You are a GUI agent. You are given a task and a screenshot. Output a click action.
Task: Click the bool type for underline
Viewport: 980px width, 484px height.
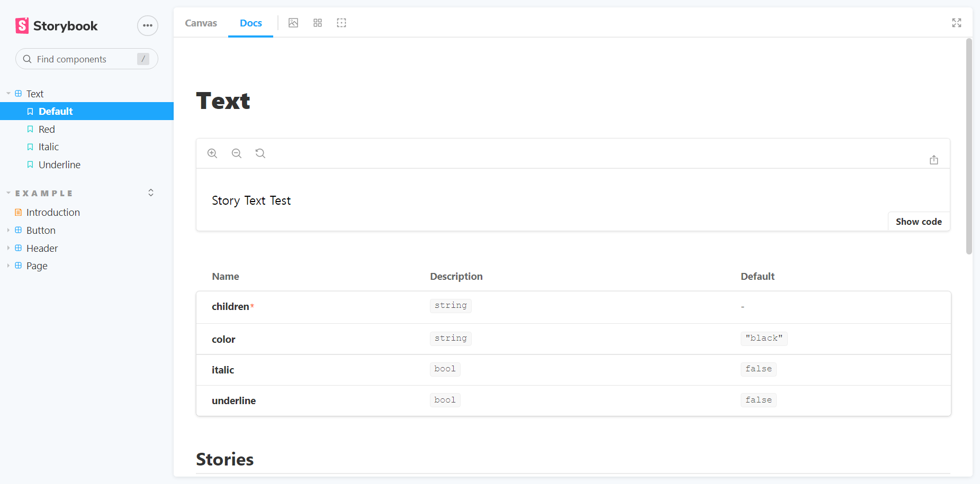[445, 400]
